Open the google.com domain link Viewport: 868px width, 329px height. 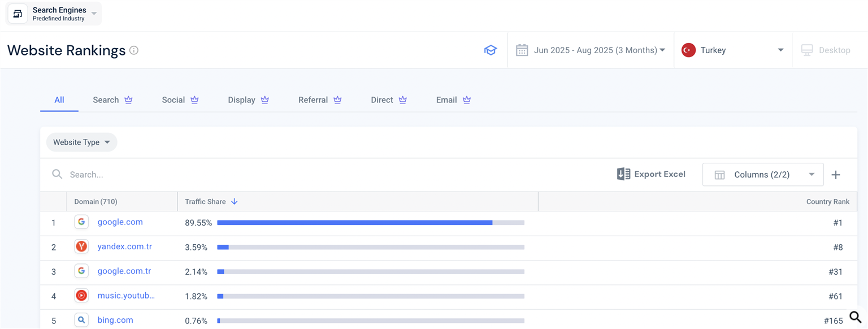[120, 222]
